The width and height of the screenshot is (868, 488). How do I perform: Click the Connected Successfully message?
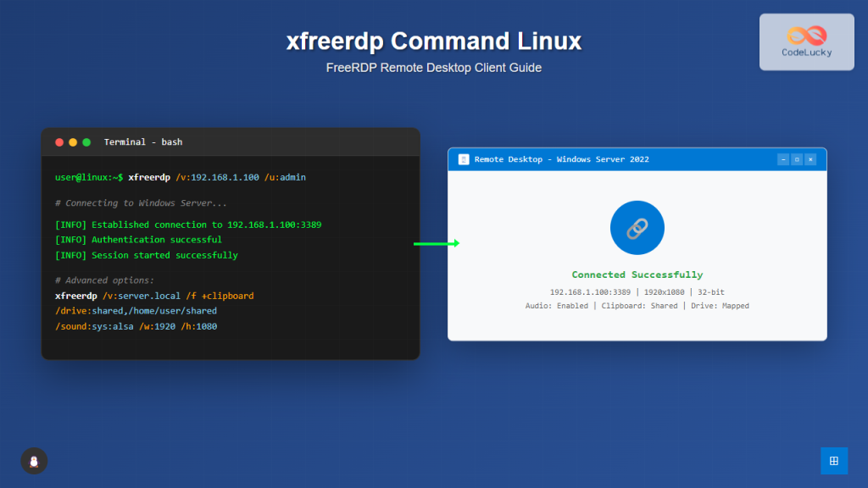[x=637, y=274]
